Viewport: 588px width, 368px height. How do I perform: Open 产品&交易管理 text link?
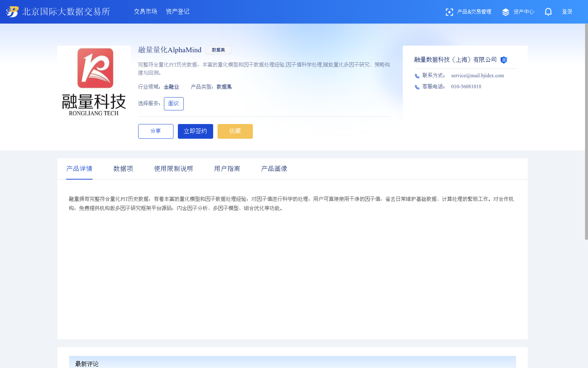[x=474, y=12]
